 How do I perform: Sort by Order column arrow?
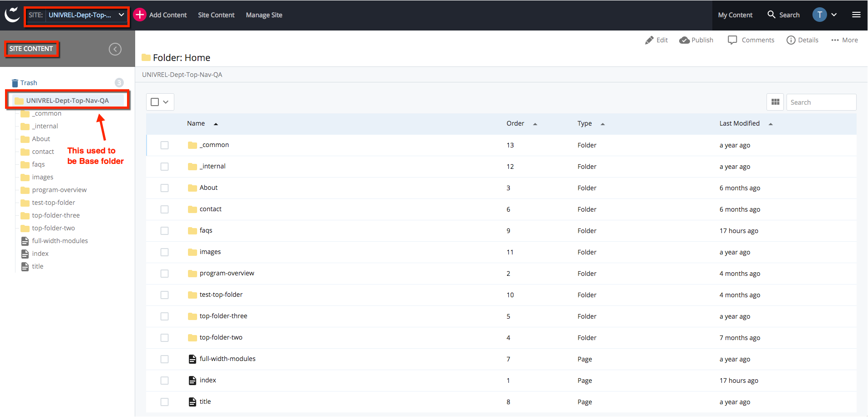pyautogui.click(x=535, y=124)
